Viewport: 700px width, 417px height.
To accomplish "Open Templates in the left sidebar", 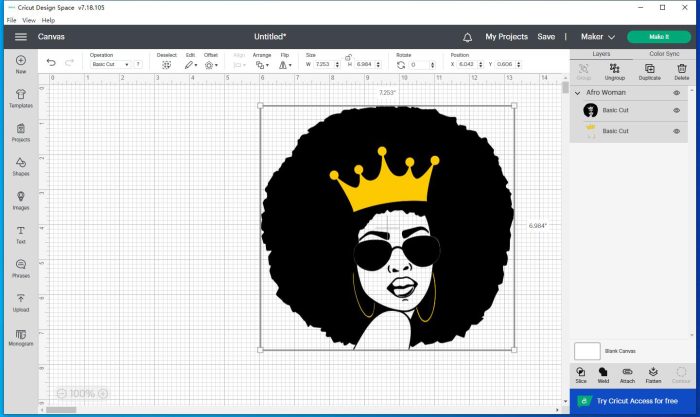I will click(x=21, y=98).
